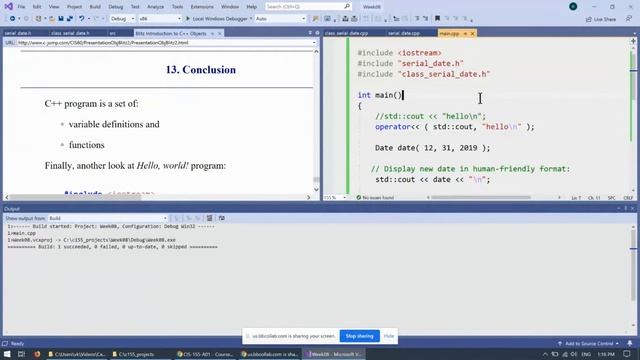Open the Week08 Visual Studio taskbar button
Screen dimensions: 640x360
(x=333, y=354)
